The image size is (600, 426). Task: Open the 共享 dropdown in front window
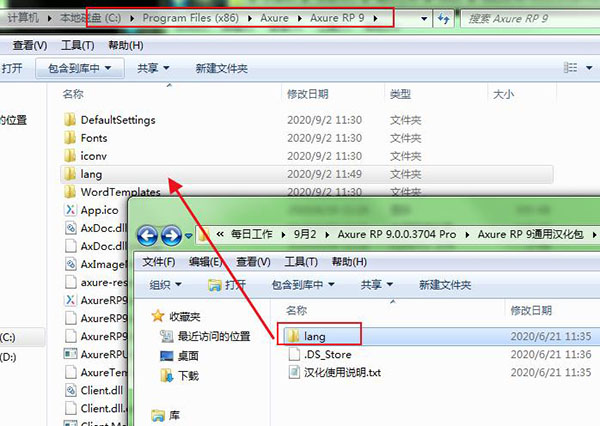pyautogui.click(x=377, y=284)
